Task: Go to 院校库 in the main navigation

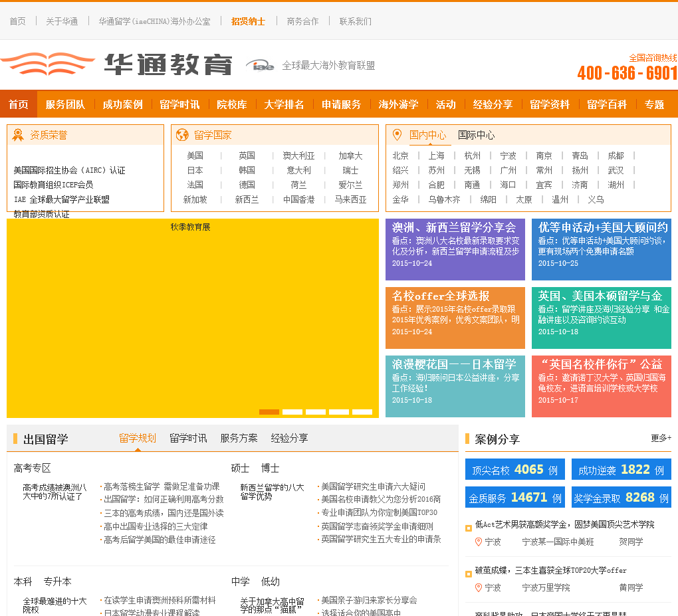Action: [x=231, y=104]
